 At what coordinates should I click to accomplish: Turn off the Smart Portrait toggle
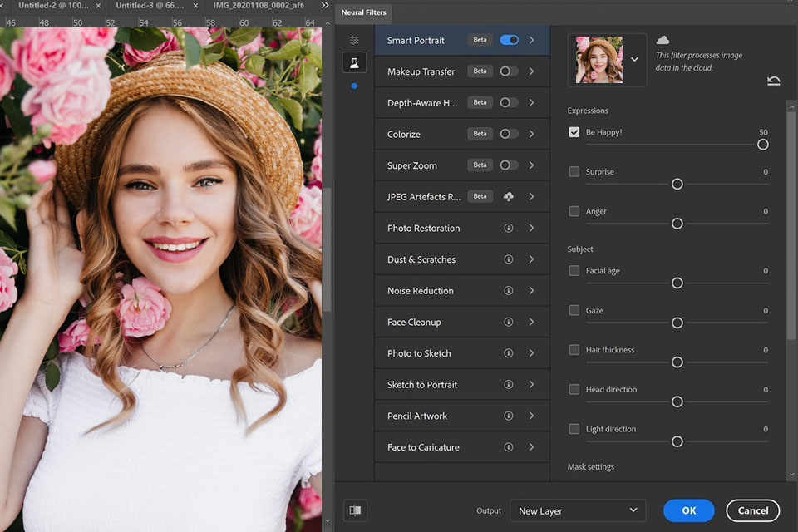pyautogui.click(x=510, y=40)
